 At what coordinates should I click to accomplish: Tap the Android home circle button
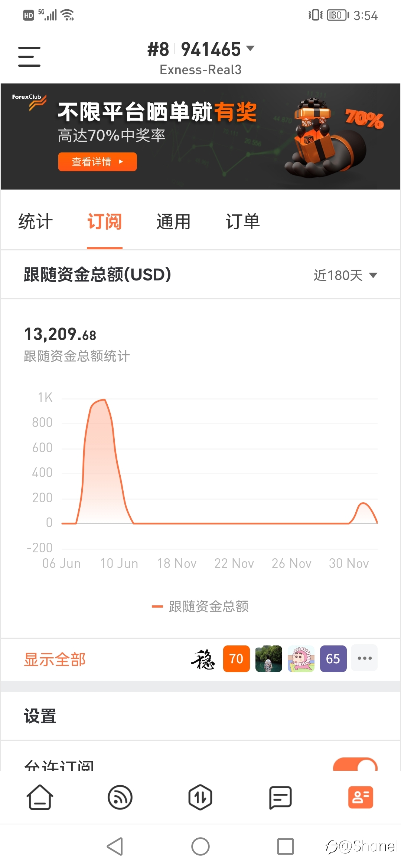200,846
